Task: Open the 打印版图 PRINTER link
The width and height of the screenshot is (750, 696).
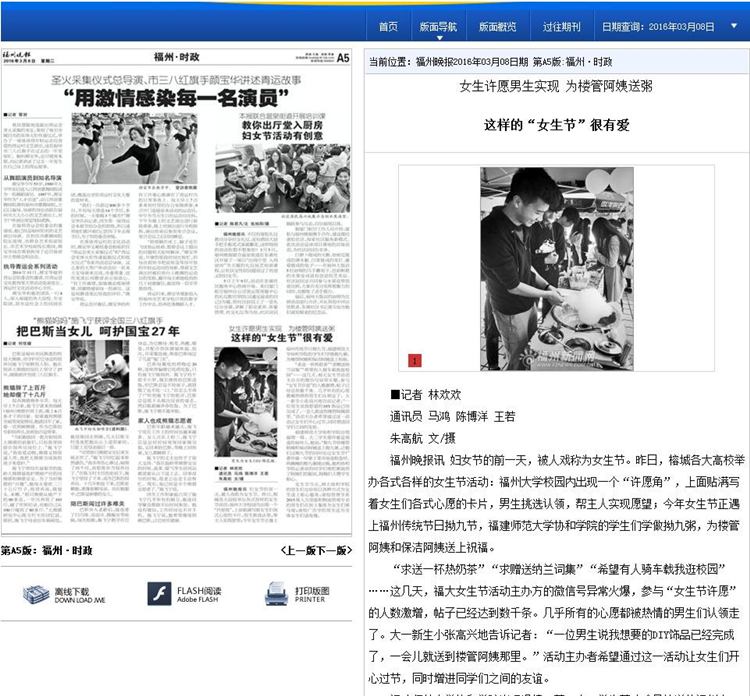Action: [x=312, y=595]
